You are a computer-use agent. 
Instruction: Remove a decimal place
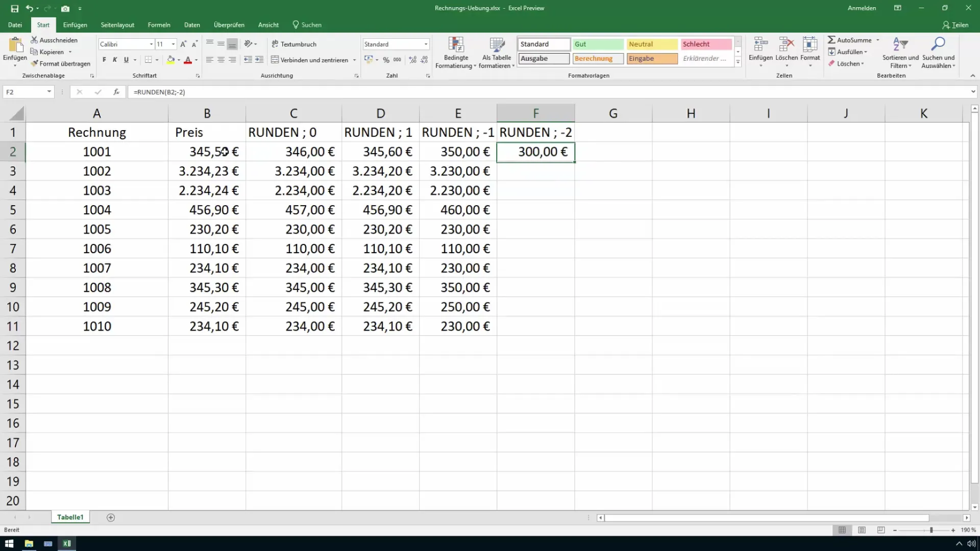point(424,60)
